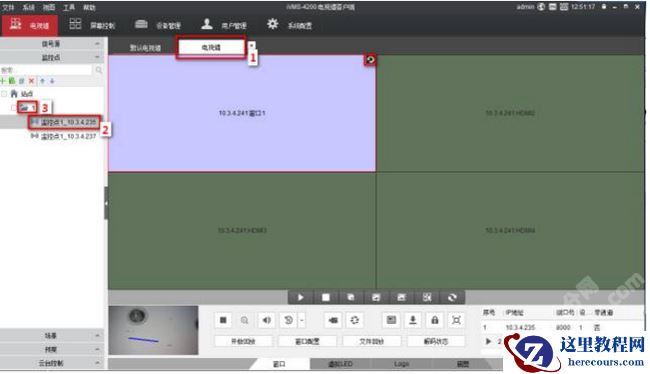Select the top-right 10.3.4.241 HDMI2 screen

tap(510, 113)
